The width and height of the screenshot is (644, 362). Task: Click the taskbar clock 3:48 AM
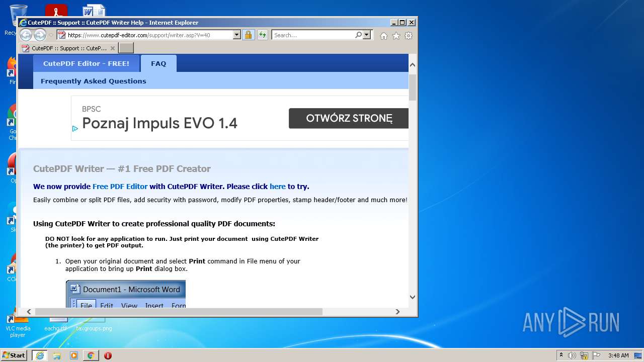pos(618,355)
